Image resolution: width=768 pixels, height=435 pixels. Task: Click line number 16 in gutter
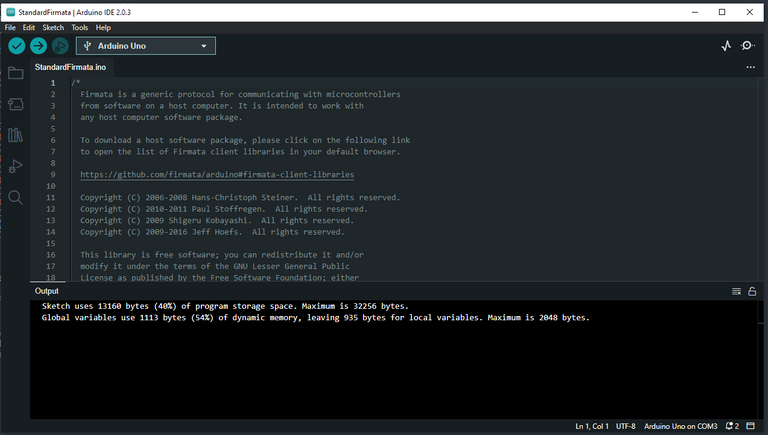tap(50, 255)
